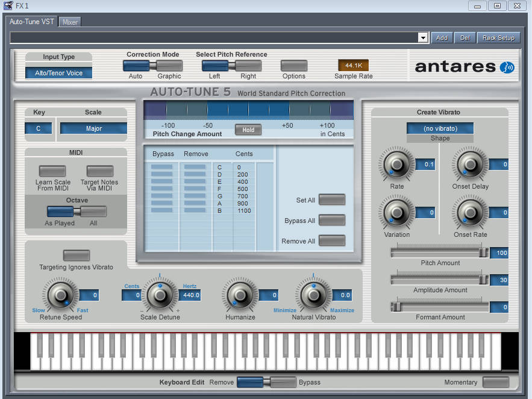Open the Key selector showing C
Viewport: 532px width, 399px height.
click(x=39, y=128)
